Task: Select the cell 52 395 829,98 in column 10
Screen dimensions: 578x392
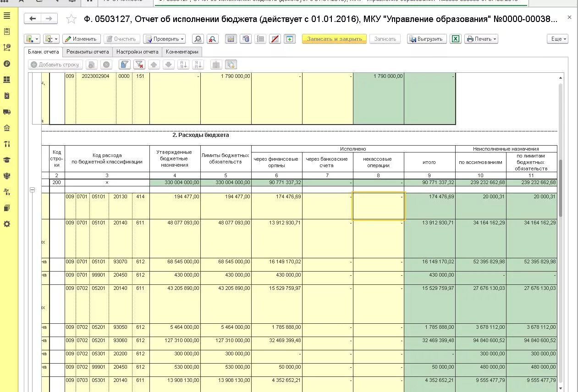Action: coord(480,265)
